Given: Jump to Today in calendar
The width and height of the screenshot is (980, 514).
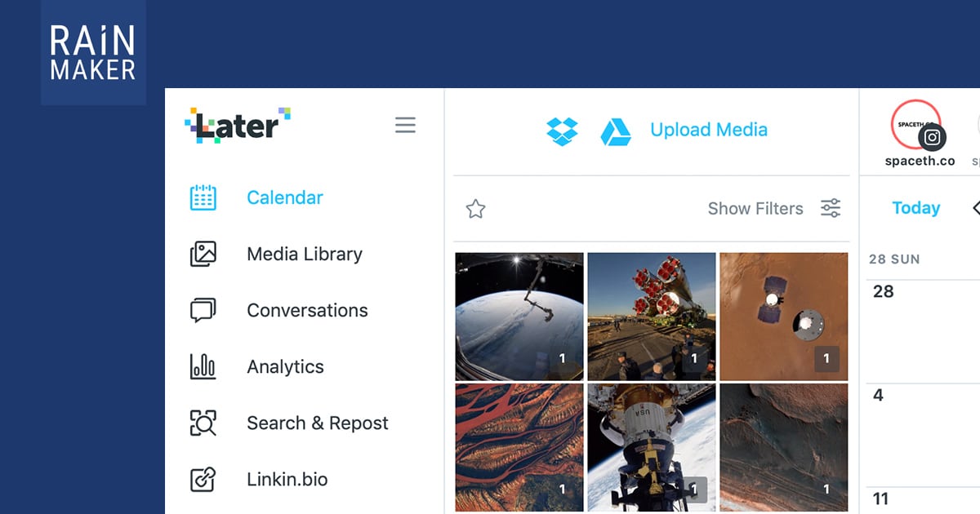Looking at the screenshot, I should click(x=915, y=208).
